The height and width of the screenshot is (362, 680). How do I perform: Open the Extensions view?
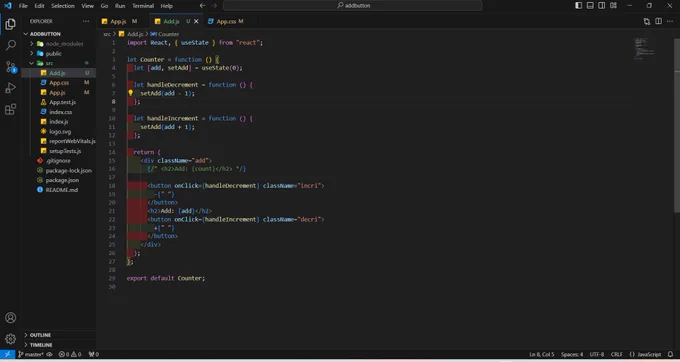point(10,109)
